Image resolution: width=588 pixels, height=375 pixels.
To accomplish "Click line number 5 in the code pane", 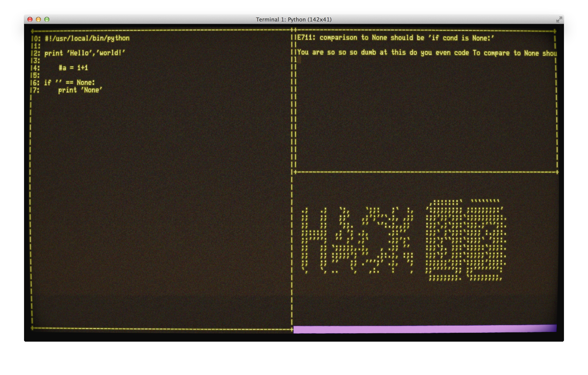I will [35, 75].
